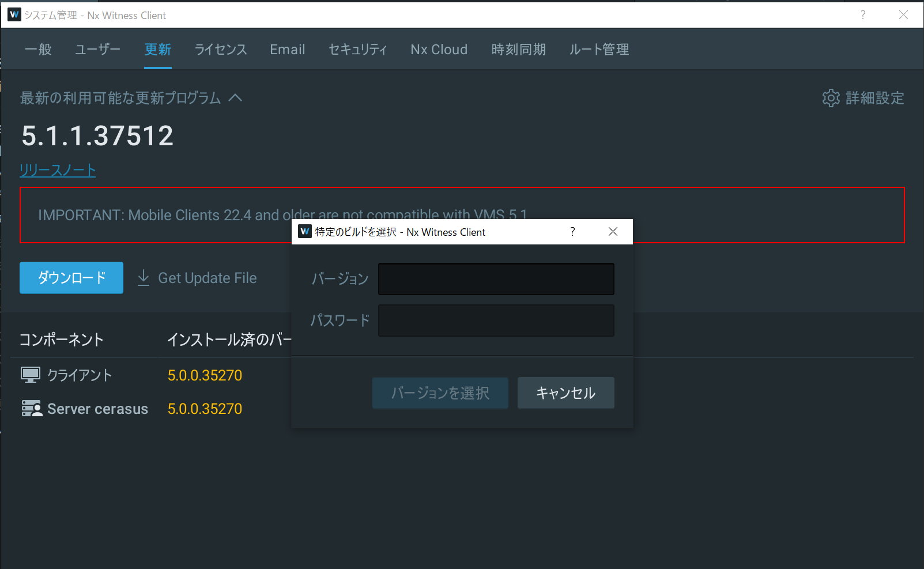
Task: Click the クライアント row label
Action: 80,375
